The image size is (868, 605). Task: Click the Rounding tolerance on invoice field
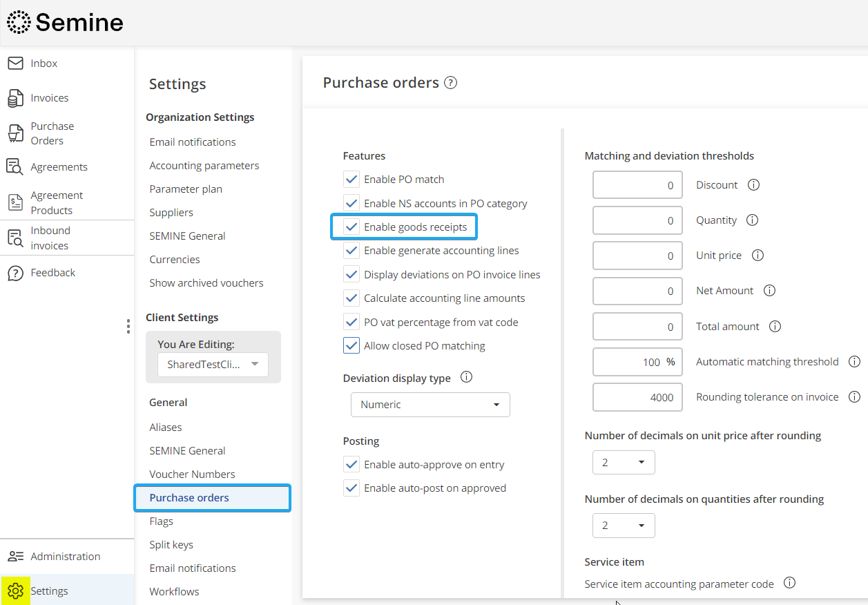[x=637, y=397]
